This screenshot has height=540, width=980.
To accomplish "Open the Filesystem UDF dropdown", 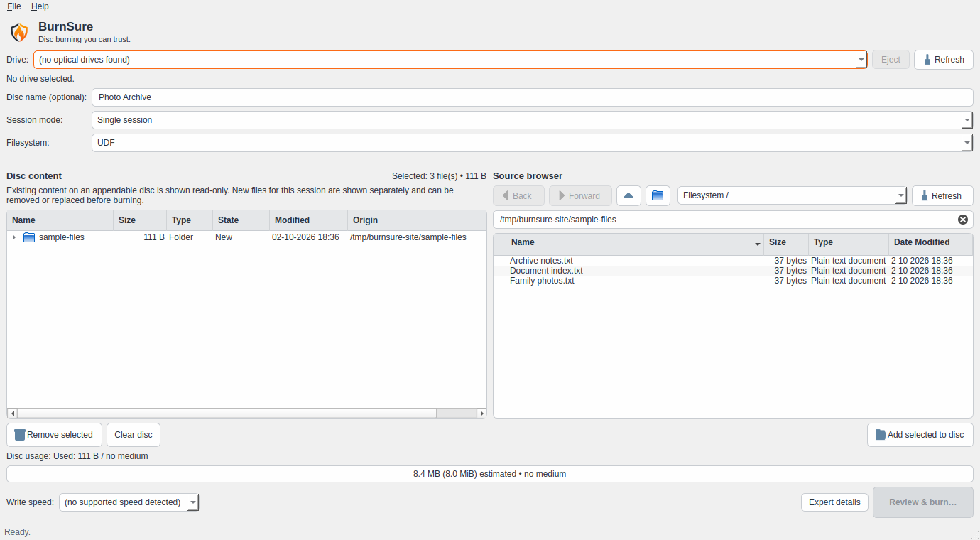I will coord(532,143).
